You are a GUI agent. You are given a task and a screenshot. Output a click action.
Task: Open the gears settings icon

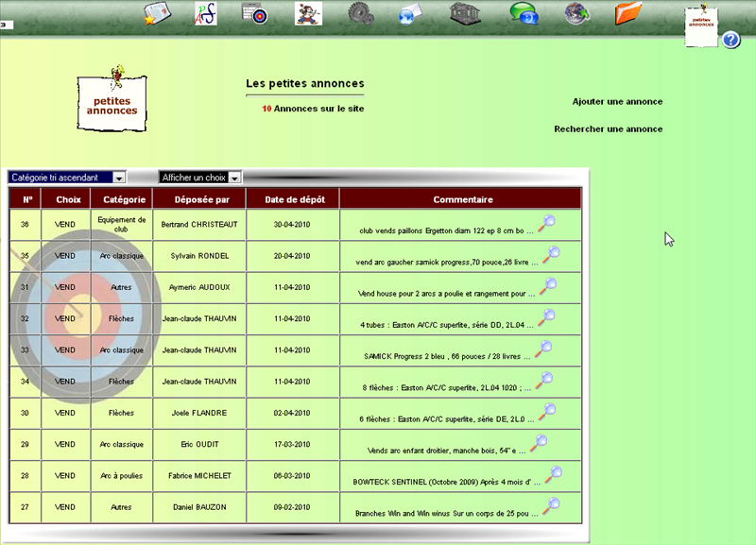(361, 13)
